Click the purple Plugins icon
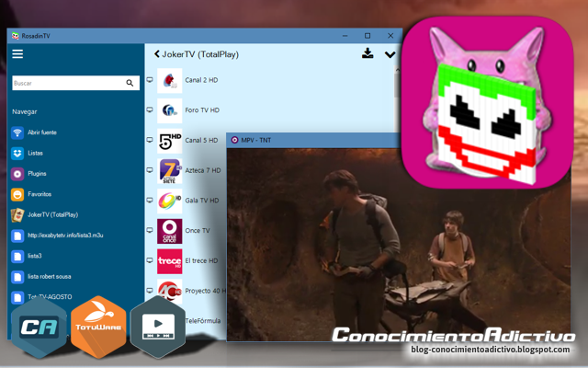Screen dimensions: 588x368 [x=17, y=174]
